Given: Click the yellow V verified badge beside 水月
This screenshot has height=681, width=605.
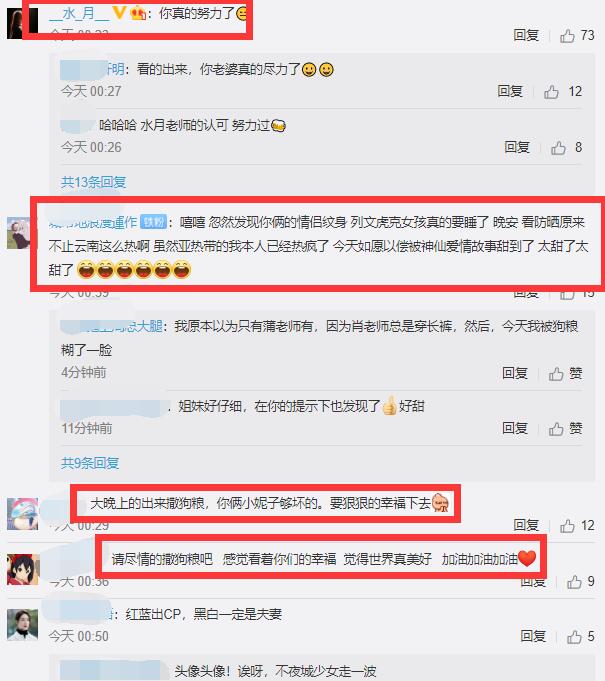Looking at the screenshot, I should point(119,12).
